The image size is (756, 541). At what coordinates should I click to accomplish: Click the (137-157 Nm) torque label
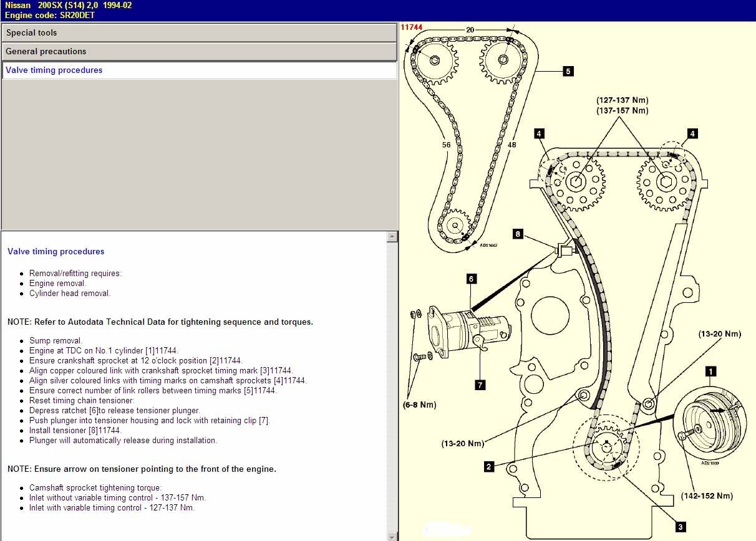coord(622,110)
